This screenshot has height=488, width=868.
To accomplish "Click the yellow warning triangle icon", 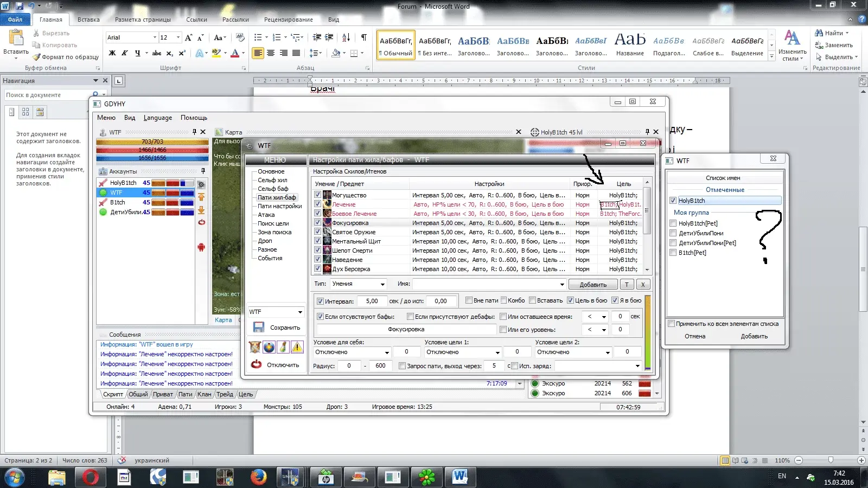I will pyautogui.click(x=297, y=347).
